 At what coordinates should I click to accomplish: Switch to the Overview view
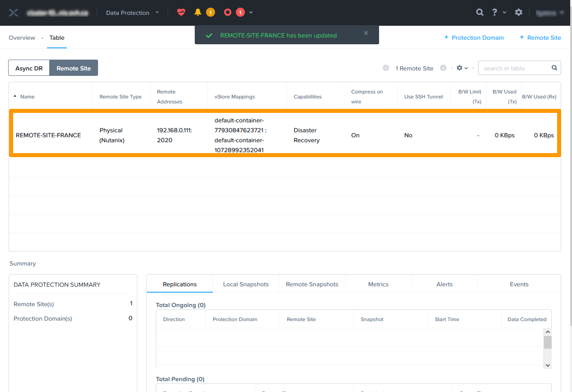point(22,38)
